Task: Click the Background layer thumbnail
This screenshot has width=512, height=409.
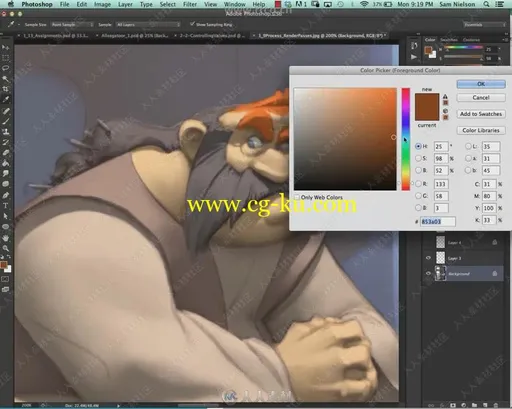Action: coord(440,273)
